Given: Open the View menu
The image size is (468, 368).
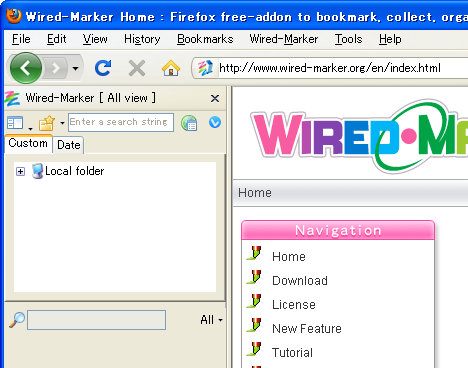Looking at the screenshot, I should pos(95,39).
